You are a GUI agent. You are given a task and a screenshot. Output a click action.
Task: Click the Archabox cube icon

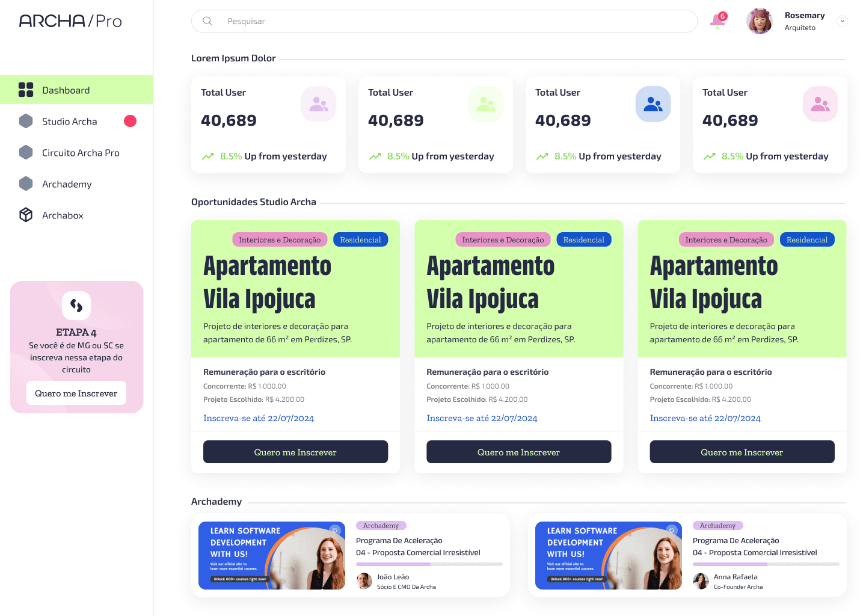click(26, 215)
